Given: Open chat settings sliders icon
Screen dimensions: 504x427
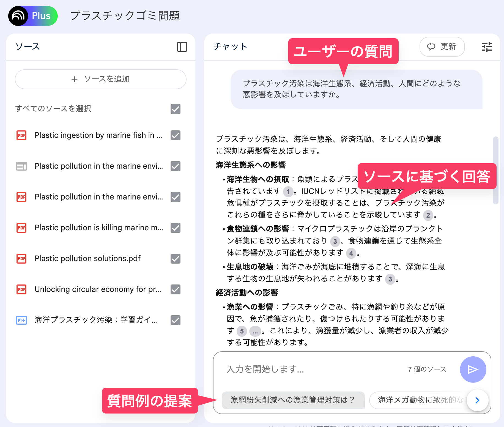Looking at the screenshot, I should click(x=487, y=47).
